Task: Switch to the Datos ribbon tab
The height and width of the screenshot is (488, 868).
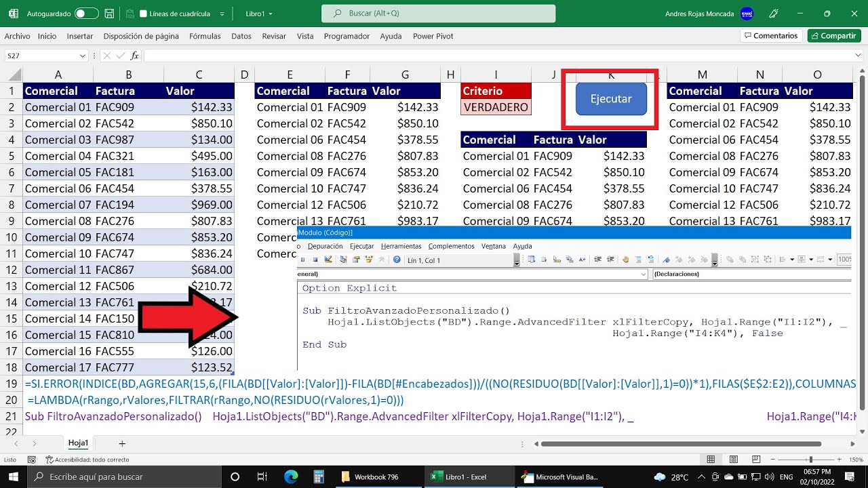Action: [241, 36]
